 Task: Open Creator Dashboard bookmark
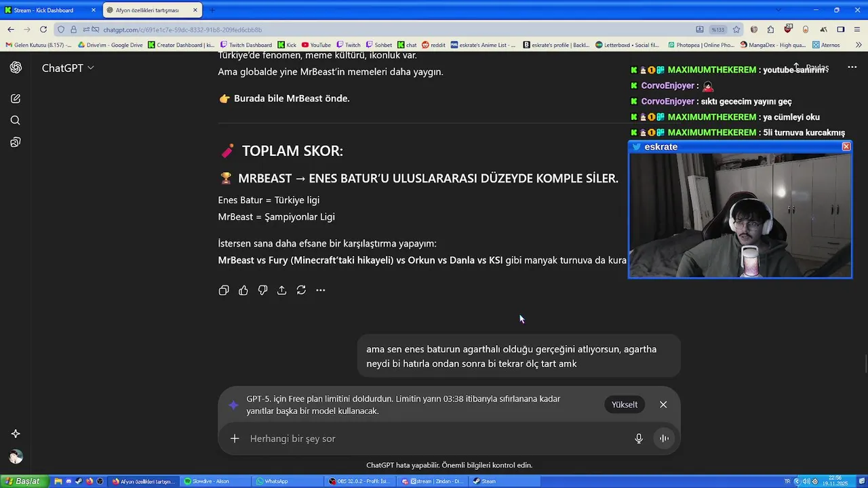[181, 45]
